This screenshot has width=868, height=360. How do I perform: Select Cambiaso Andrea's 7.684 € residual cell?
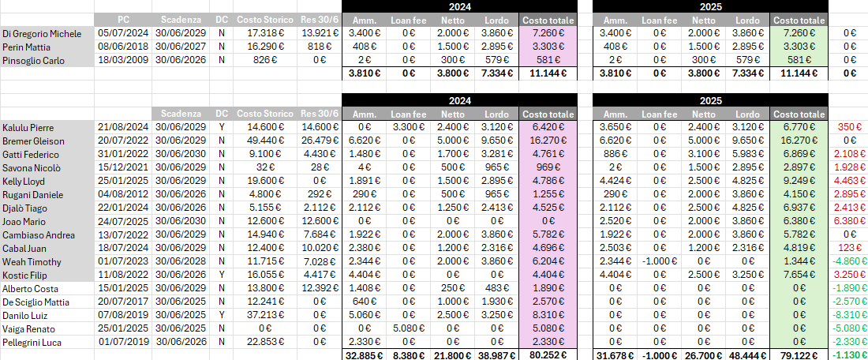(320, 234)
